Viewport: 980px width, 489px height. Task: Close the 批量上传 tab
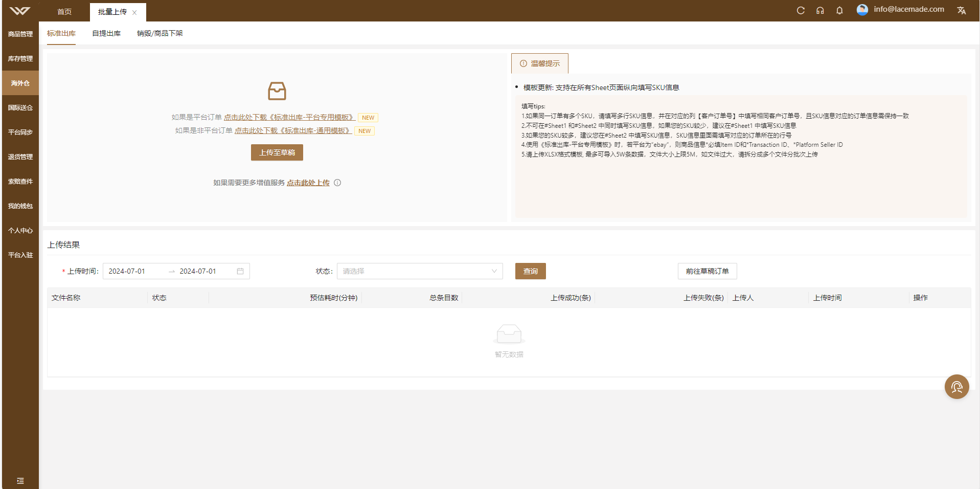click(134, 12)
